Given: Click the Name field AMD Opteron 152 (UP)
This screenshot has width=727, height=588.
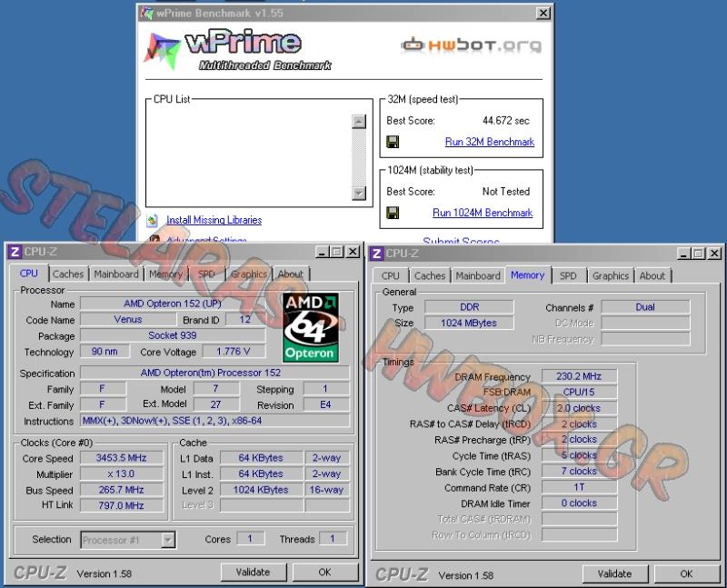Looking at the screenshot, I should 173,304.
